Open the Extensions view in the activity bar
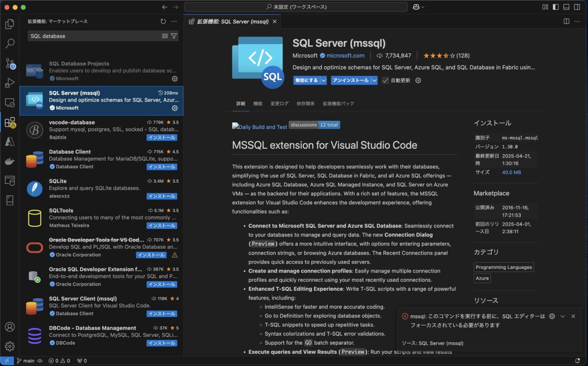This screenshot has height=366, width=588. [10, 122]
